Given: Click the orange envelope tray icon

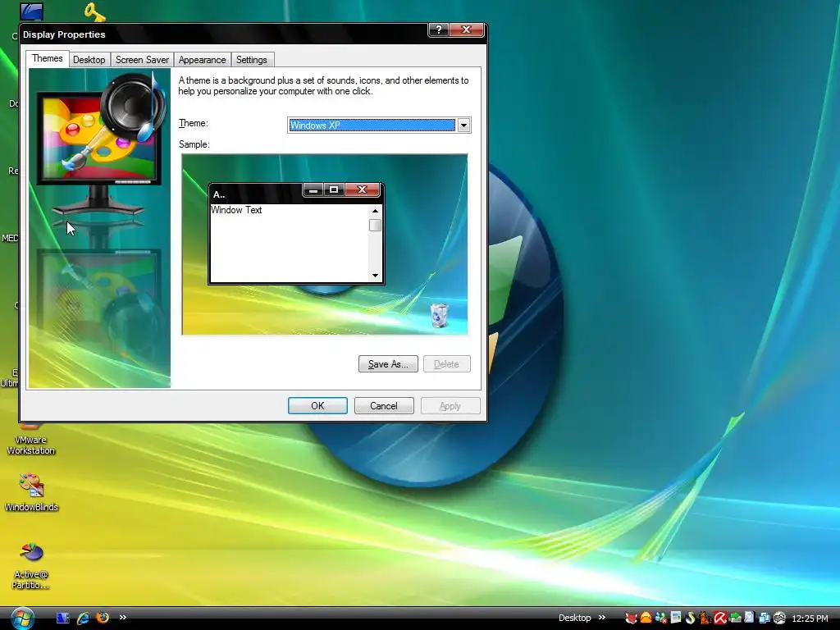Looking at the screenshot, I should (x=646, y=618).
